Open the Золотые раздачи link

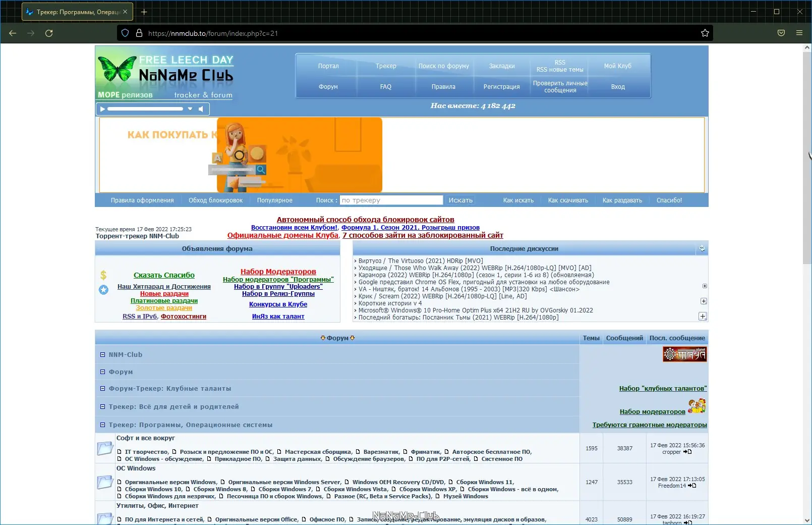[164, 308]
